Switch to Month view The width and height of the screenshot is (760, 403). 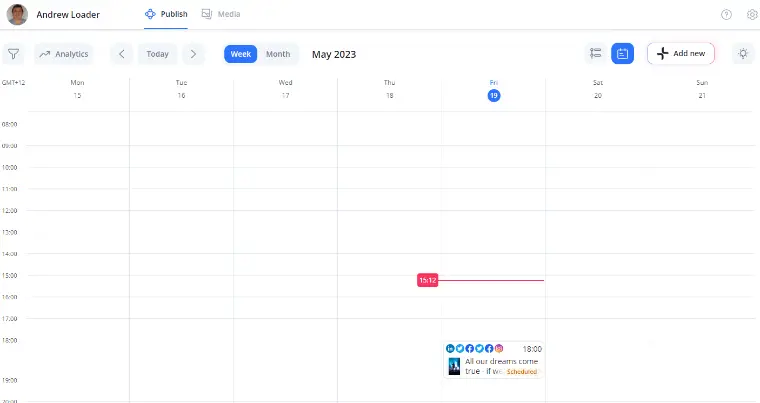pyautogui.click(x=278, y=54)
